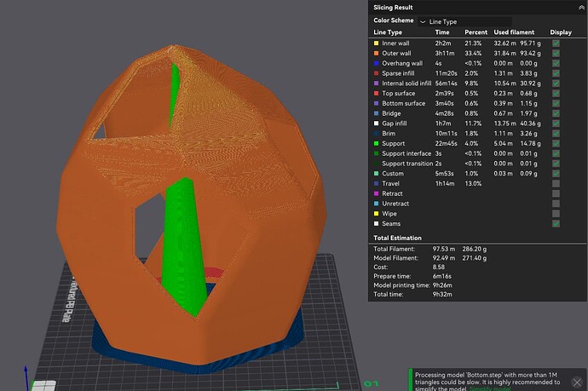
Task: Click the Total Filament value 97.53 m
Action: [444, 249]
